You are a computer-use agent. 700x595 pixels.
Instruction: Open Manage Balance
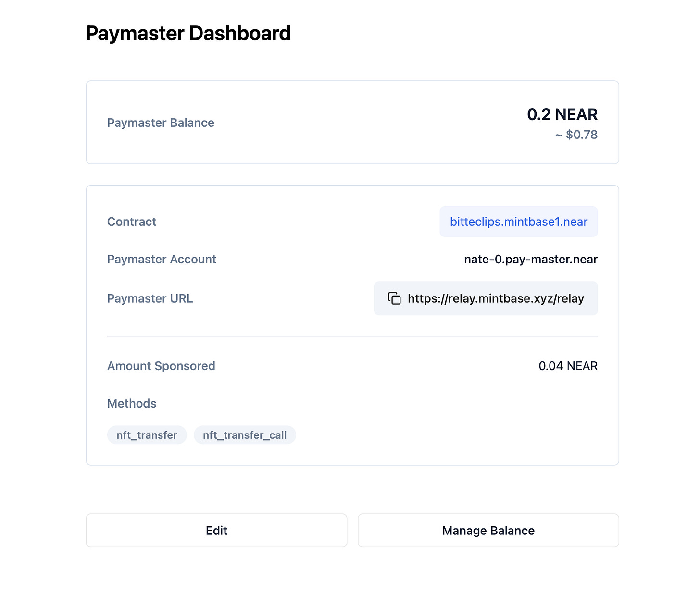(488, 530)
